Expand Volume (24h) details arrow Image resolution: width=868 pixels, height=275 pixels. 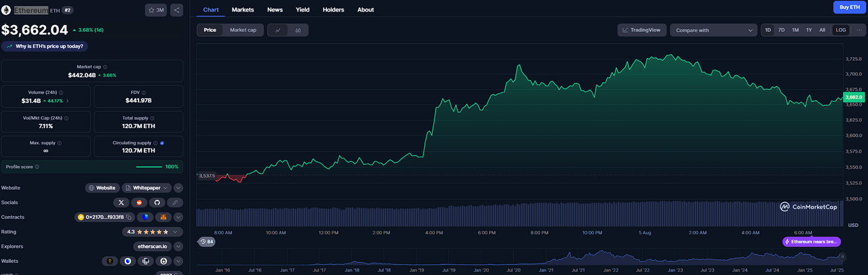67,101
